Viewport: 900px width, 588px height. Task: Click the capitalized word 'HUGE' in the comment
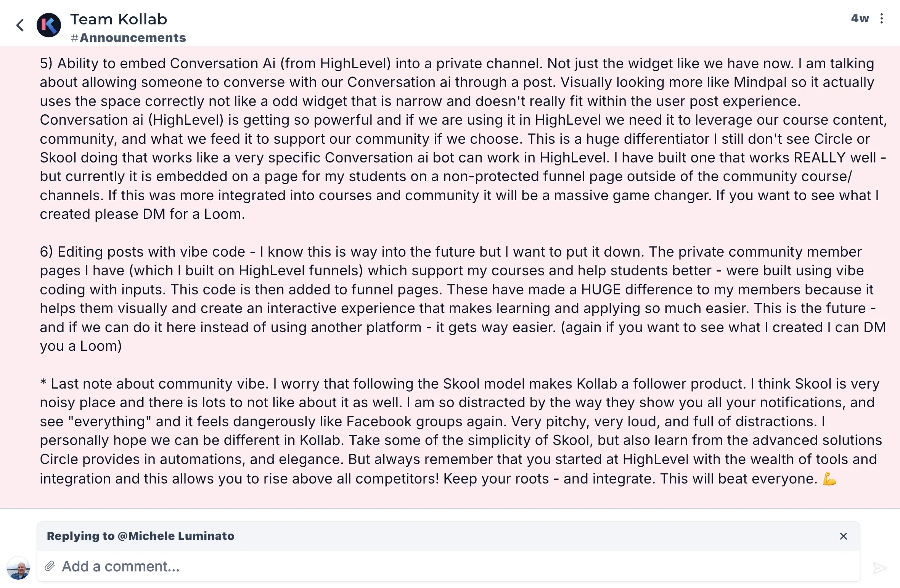point(601,289)
